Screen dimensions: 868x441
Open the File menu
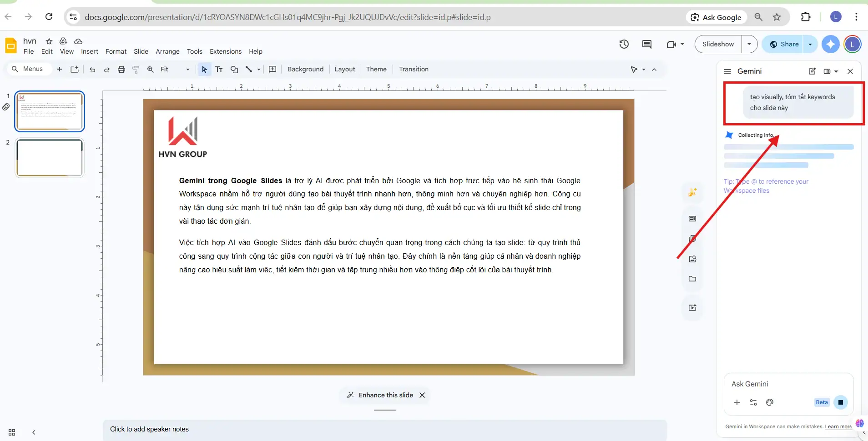(29, 51)
